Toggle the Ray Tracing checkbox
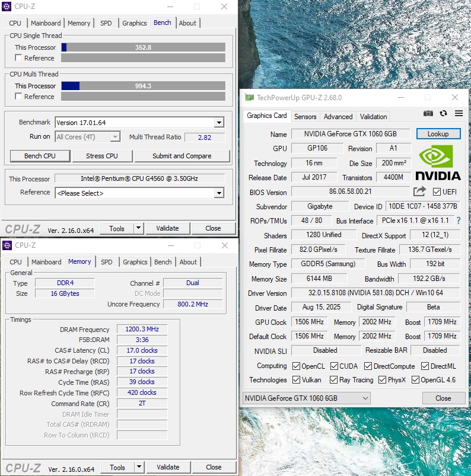Screen dimensions: 471x476 pyautogui.click(x=333, y=380)
